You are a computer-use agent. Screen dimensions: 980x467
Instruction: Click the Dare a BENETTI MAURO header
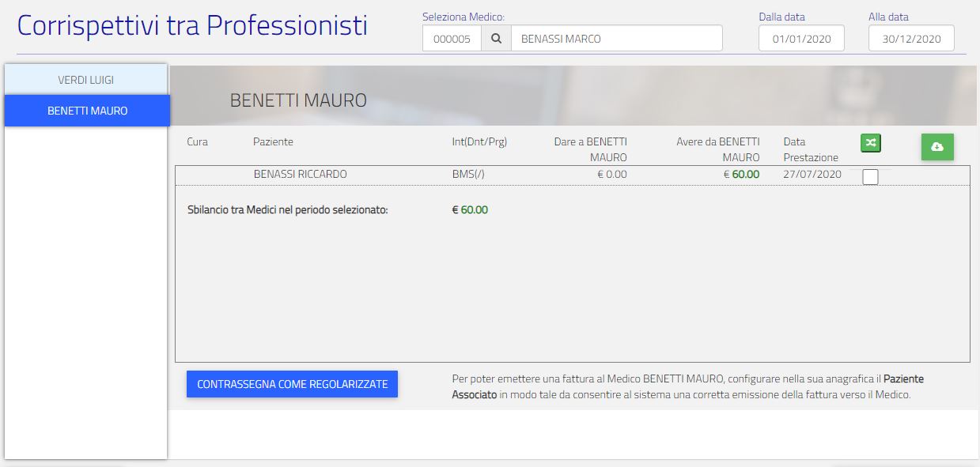pyautogui.click(x=590, y=149)
